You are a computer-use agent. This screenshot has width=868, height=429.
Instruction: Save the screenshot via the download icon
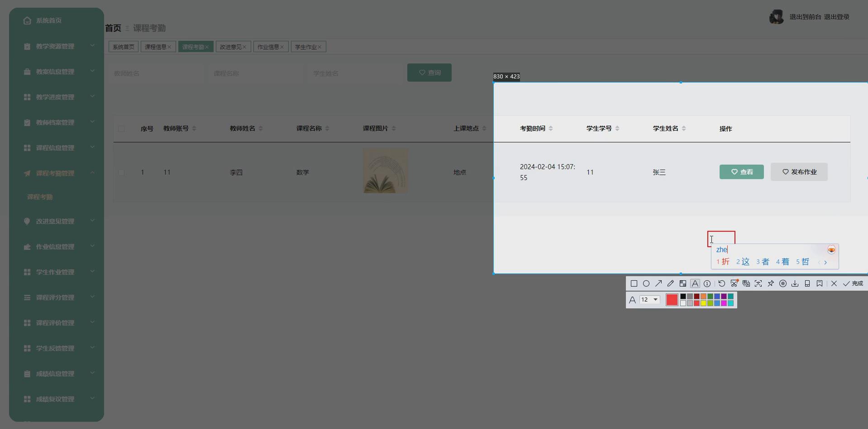click(x=795, y=283)
